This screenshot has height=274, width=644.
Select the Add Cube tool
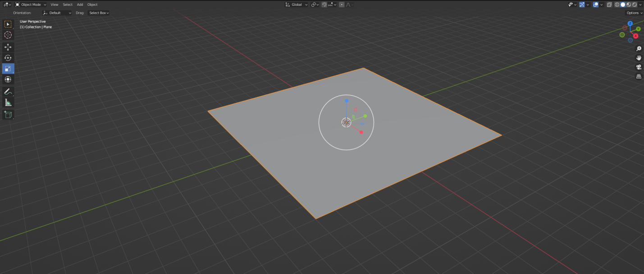click(8, 115)
